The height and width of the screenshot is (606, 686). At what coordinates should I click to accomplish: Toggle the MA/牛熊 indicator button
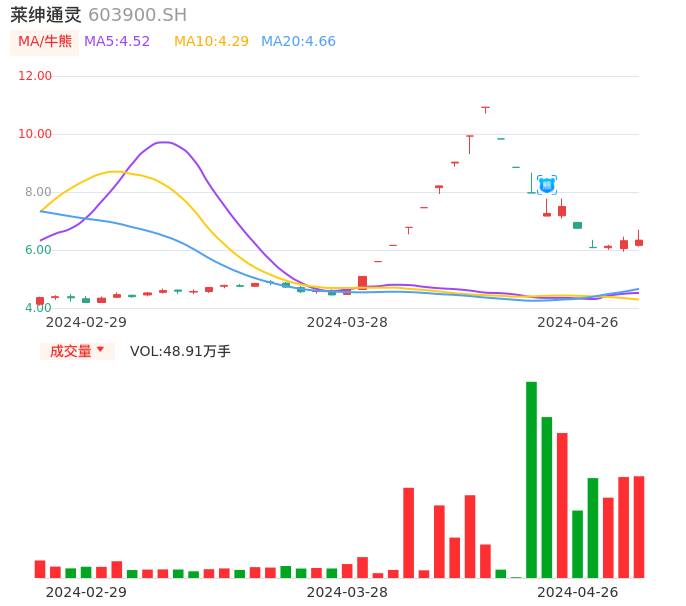pos(45,42)
